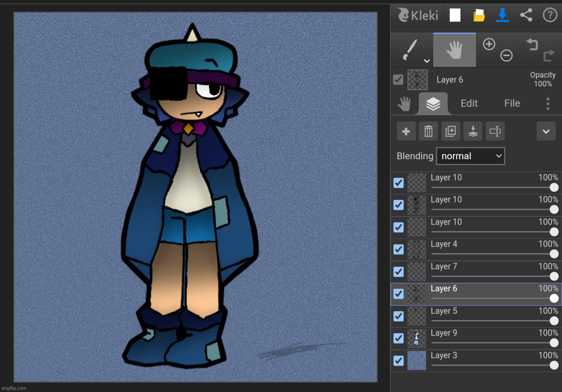Expand the layer actions chevron button
This screenshot has width=562, height=392.
tap(546, 131)
